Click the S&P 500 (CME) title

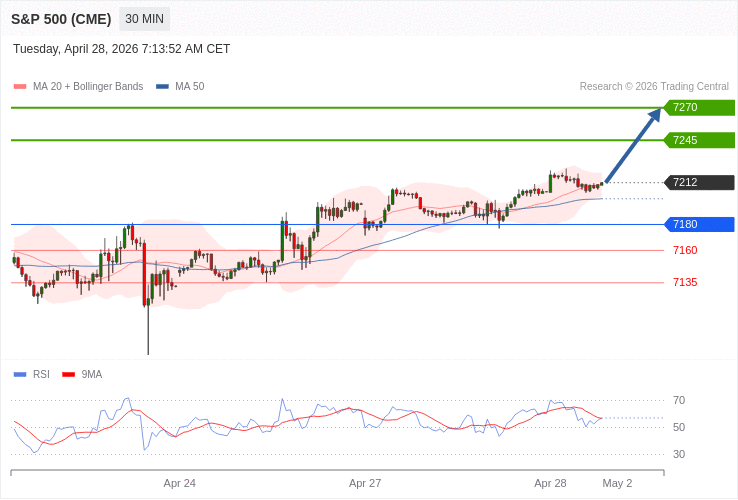[x=61, y=19]
